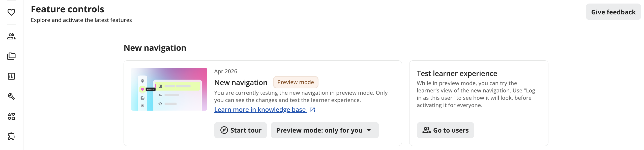This screenshot has height=150, width=644.
Task: Open the puzzle piece icon in sidebar
Action: pos(11,136)
